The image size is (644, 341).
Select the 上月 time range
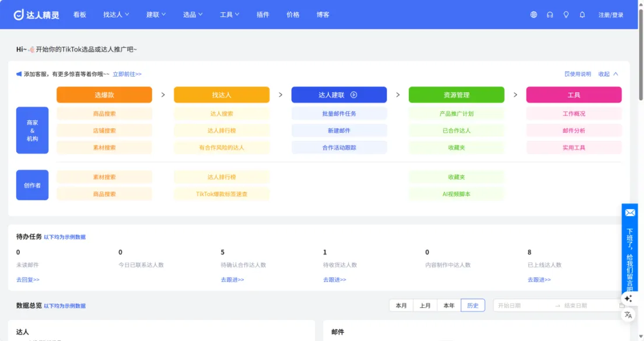425,305
